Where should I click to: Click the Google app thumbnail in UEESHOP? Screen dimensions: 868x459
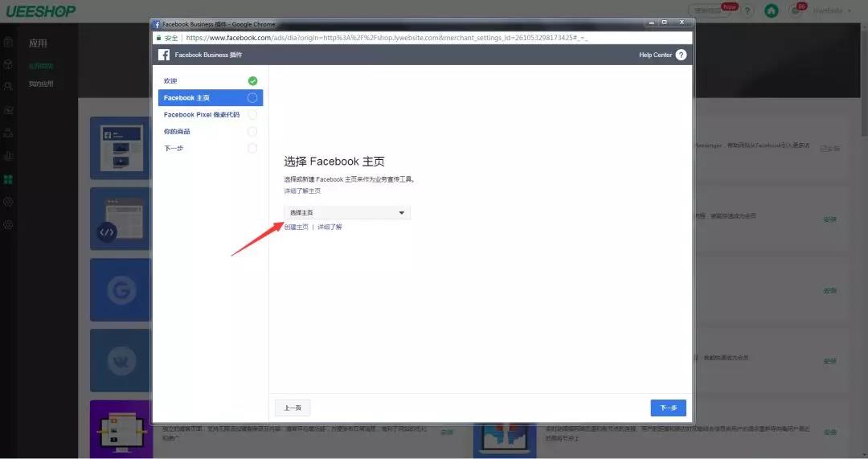click(120, 289)
